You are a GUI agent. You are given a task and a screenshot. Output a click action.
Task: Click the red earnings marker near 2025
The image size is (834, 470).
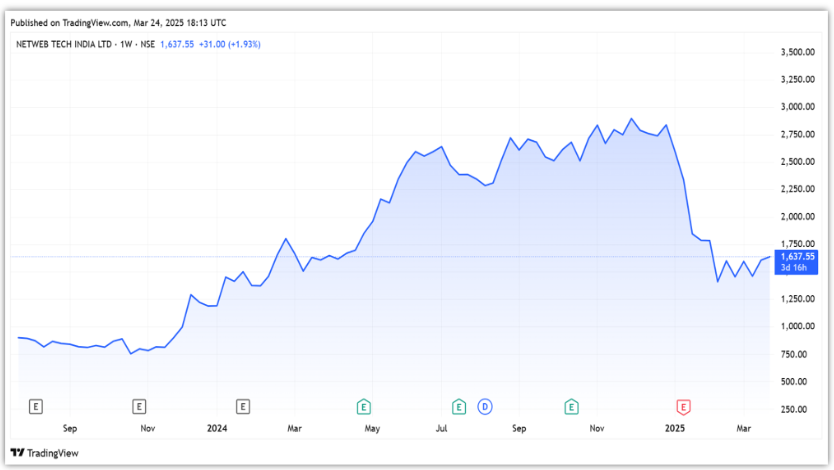pos(683,406)
